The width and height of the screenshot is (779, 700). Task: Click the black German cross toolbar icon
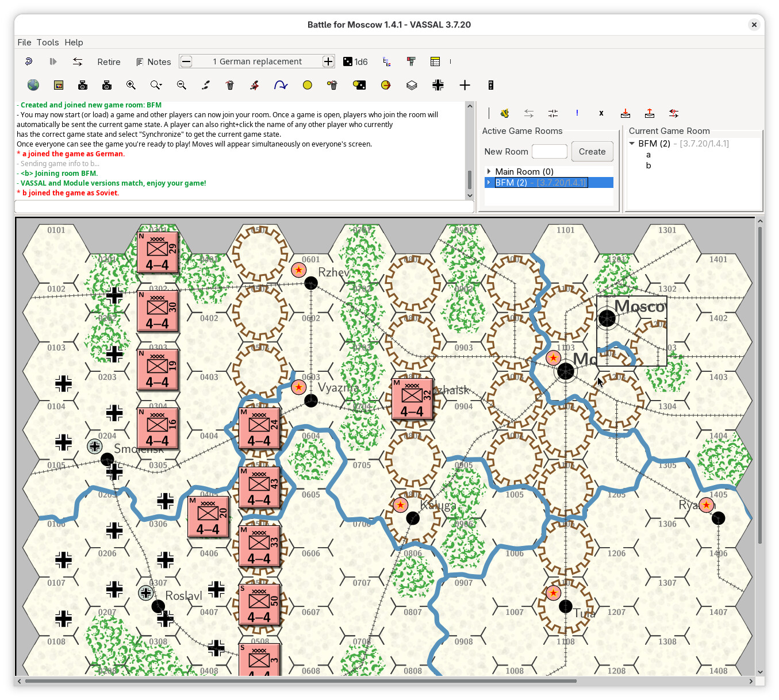point(438,85)
